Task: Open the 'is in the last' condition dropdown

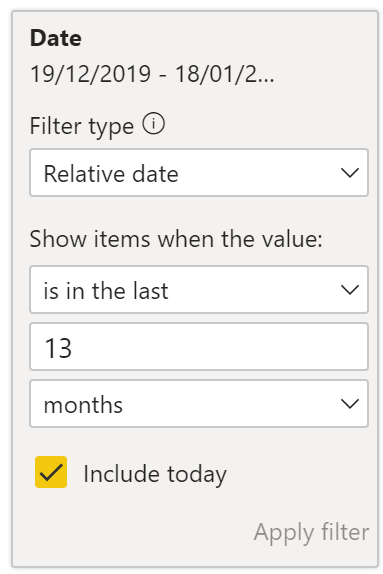Action: pos(199,290)
